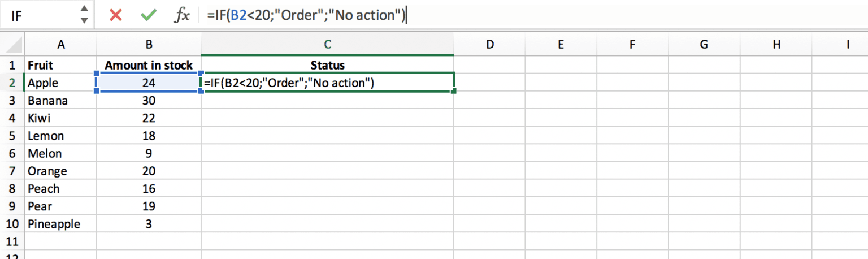Select row 10 header
The image size is (868, 259).
click(x=12, y=224)
